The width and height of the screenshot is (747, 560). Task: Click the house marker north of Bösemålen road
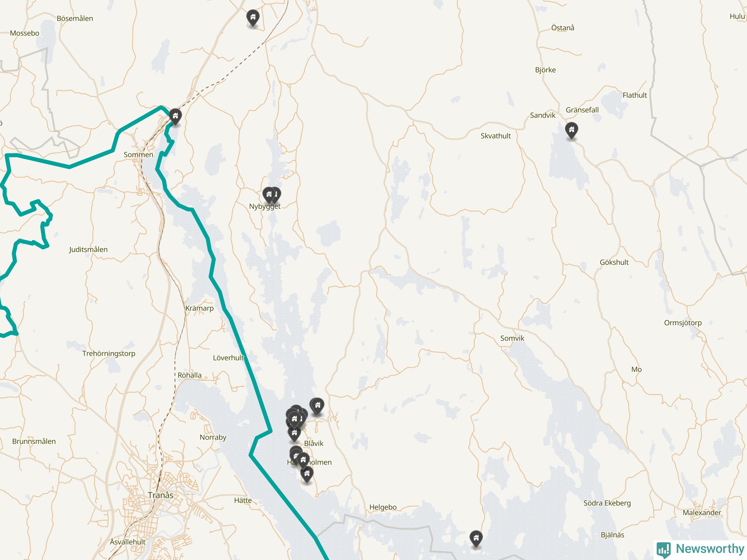click(253, 17)
